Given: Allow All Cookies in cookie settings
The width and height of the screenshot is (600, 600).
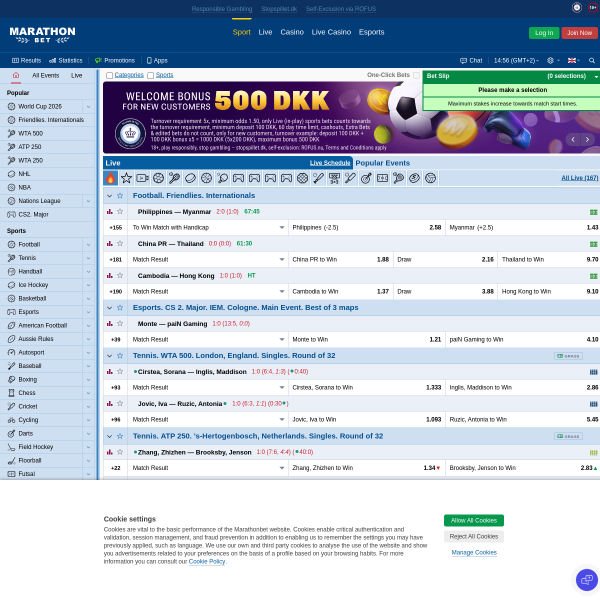Looking at the screenshot, I should (474, 520).
